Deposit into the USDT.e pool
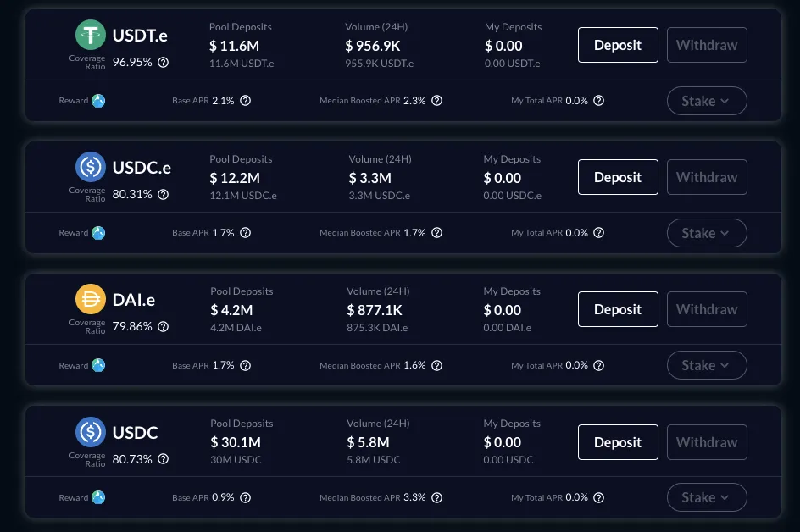The height and width of the screenshot is (532, 800). (618, 45)
